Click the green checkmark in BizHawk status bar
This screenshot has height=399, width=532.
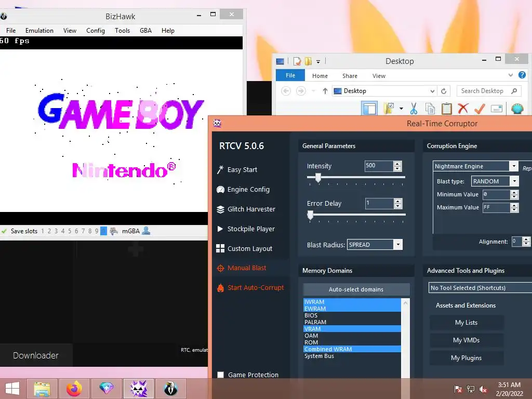coord(4,231)
